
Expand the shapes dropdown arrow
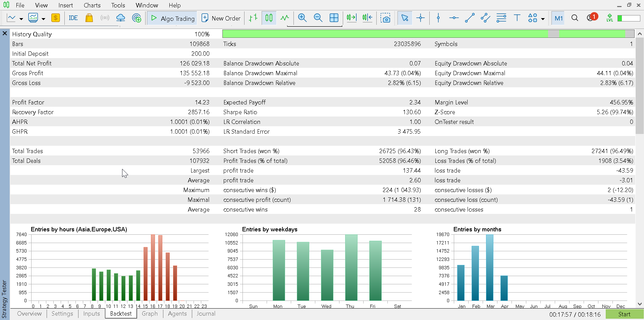543,19
